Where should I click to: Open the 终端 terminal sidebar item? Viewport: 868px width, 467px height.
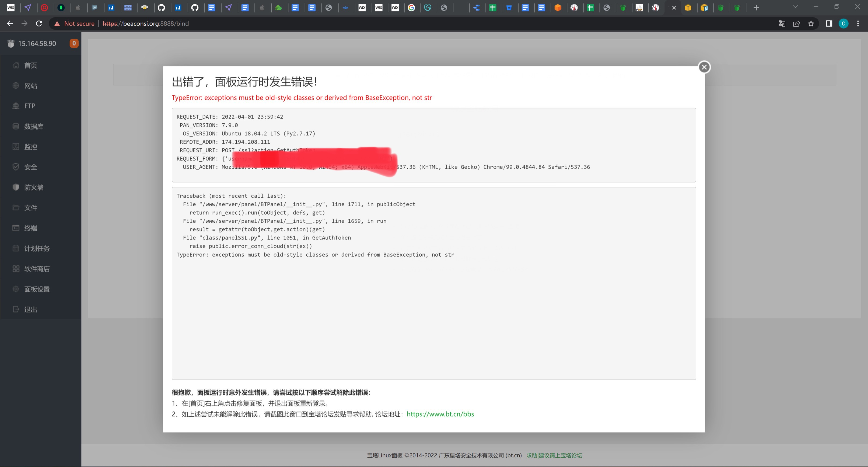(x=30, y=228)
